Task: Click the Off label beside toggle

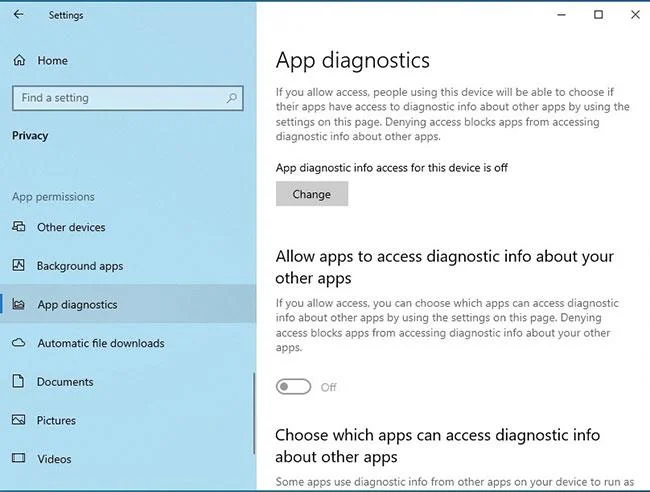Action: pyautogui.click(x=328, y=387)
